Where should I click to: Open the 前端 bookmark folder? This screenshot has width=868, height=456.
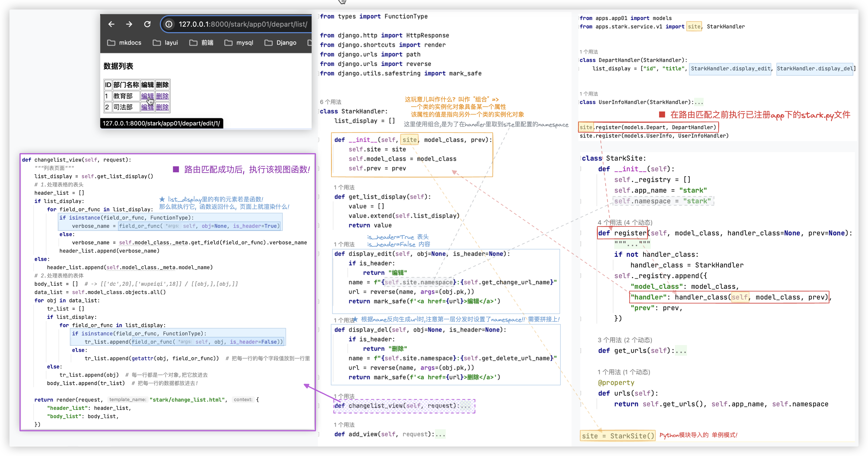click(x=201, y=42)
